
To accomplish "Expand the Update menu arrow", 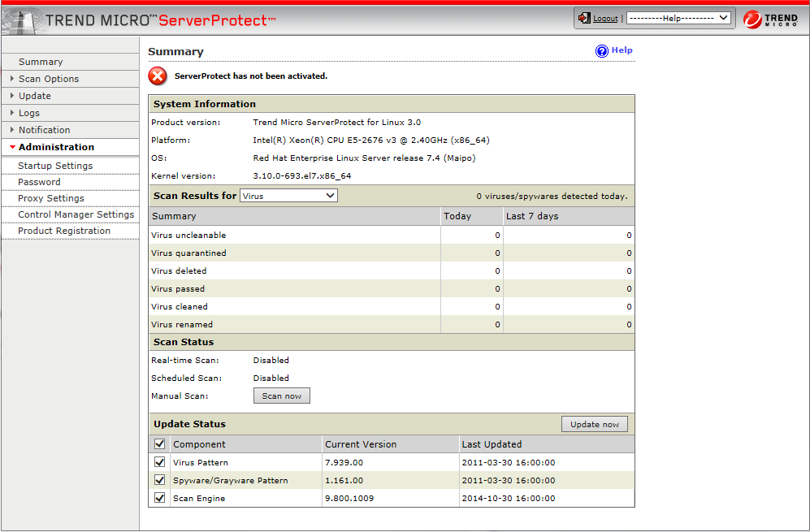I will [12, 96].
